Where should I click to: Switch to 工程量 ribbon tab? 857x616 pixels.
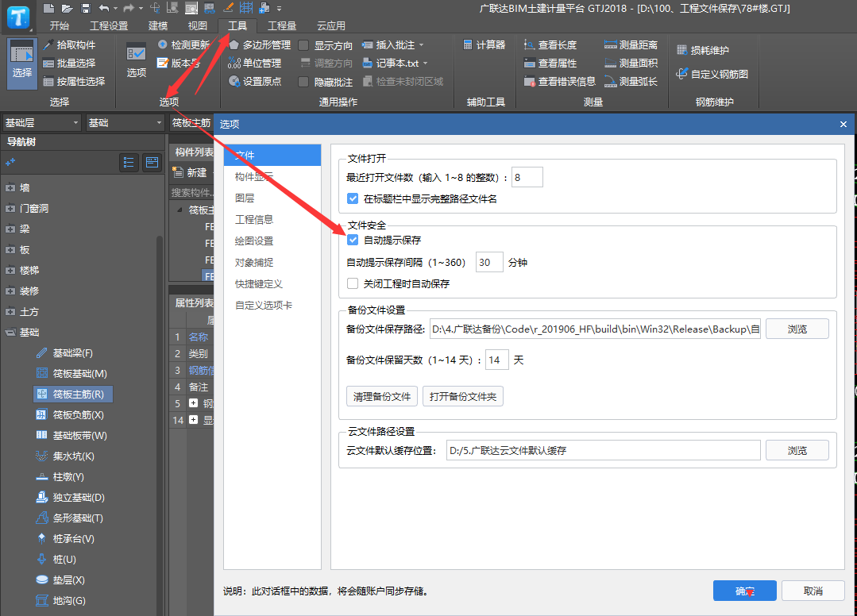tap(282, 25)
